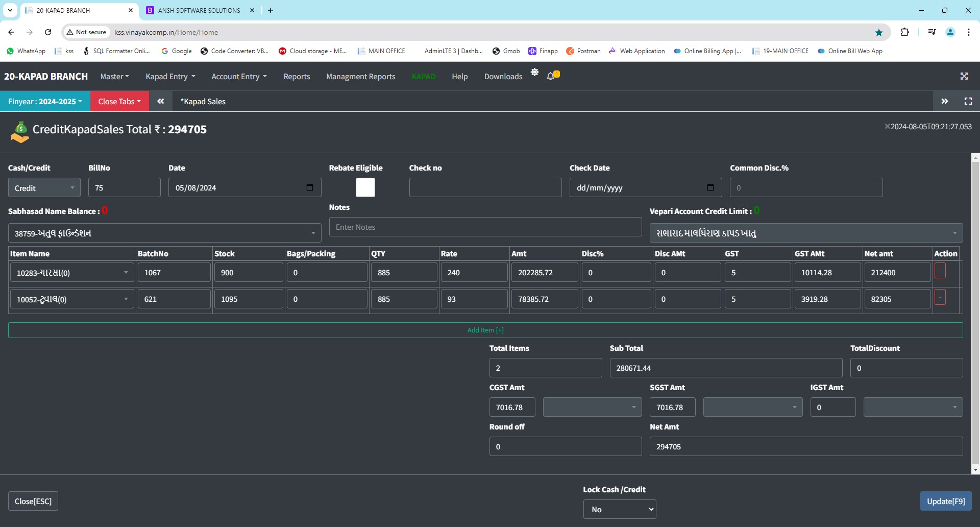Open the Lock Cash/Credit dropdown
The width and height of the screenshot is (980, 527).
[619, 509]
